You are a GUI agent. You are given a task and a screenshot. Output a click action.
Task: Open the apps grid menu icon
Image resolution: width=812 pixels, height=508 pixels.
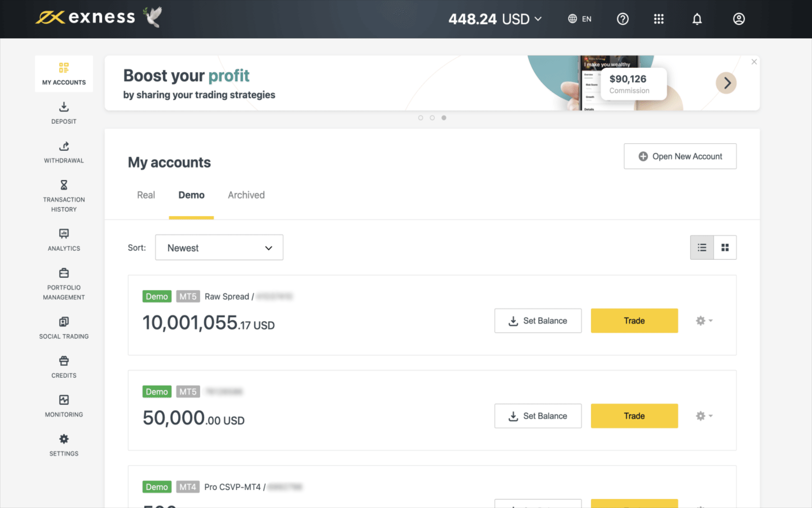tap(659, 19)
